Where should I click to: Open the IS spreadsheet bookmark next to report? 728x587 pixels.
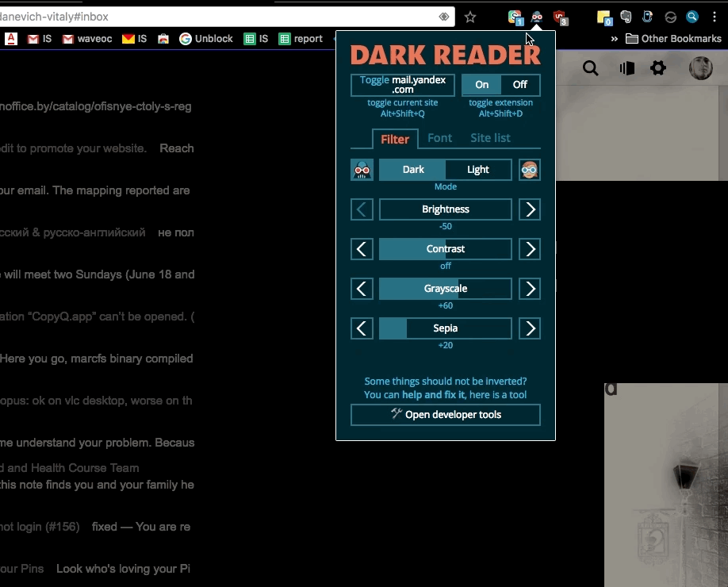256,39
